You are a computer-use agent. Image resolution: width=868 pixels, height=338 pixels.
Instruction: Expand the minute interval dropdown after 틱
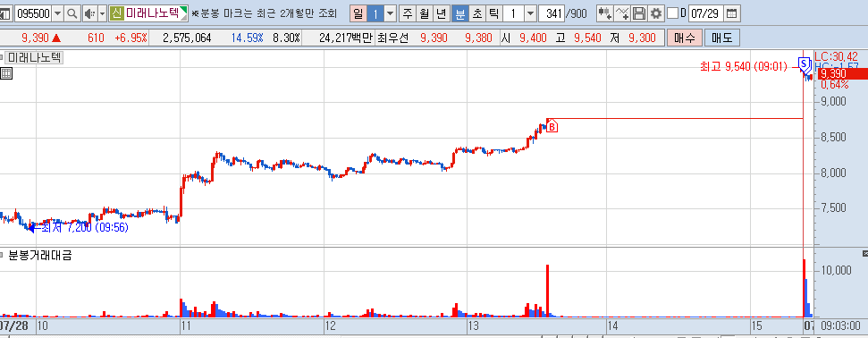coord(530,13)
